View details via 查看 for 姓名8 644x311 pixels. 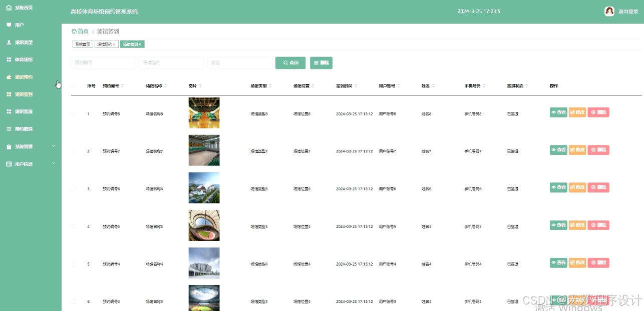pyautogui.click(x=558, y=112)
